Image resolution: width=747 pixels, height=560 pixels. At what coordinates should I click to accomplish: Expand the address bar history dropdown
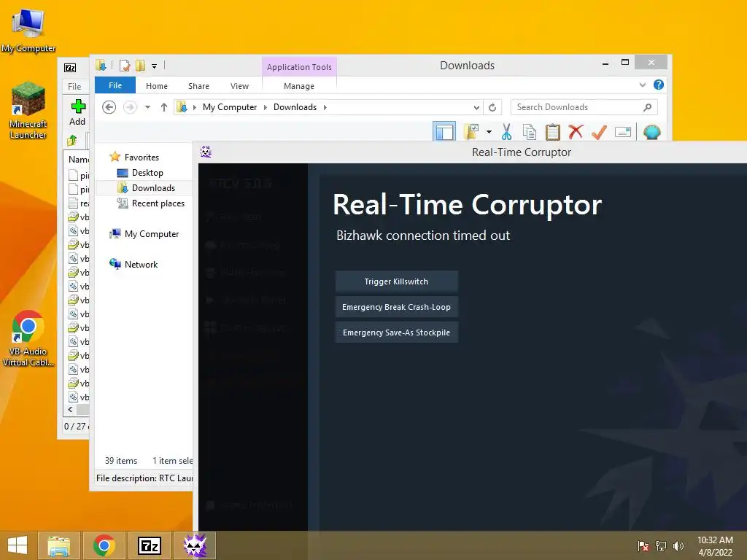(476, 107)
